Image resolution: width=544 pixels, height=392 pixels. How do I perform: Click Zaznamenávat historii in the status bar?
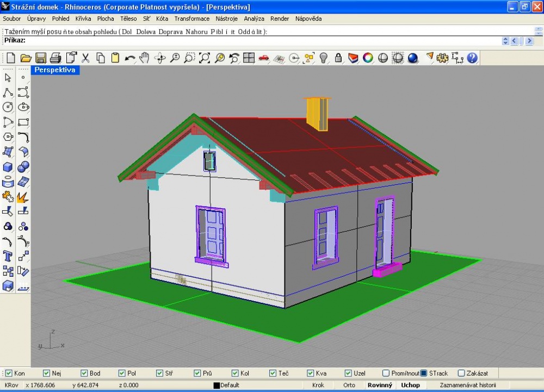(468, 385)
